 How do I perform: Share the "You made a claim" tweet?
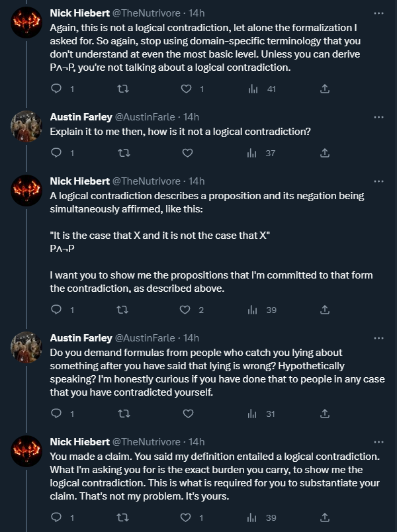324,517
